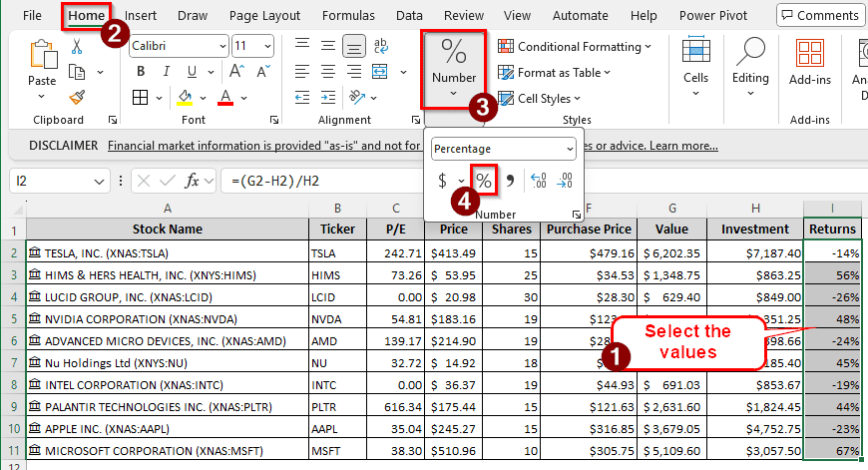
Task: Open the Power Pivot tab
Action: coord(713,16)
